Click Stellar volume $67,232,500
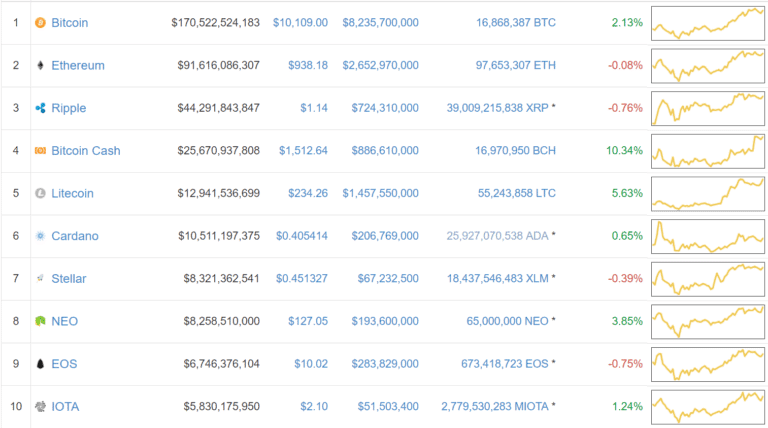Screen dimensions: 768x428 tap(388, 279)
